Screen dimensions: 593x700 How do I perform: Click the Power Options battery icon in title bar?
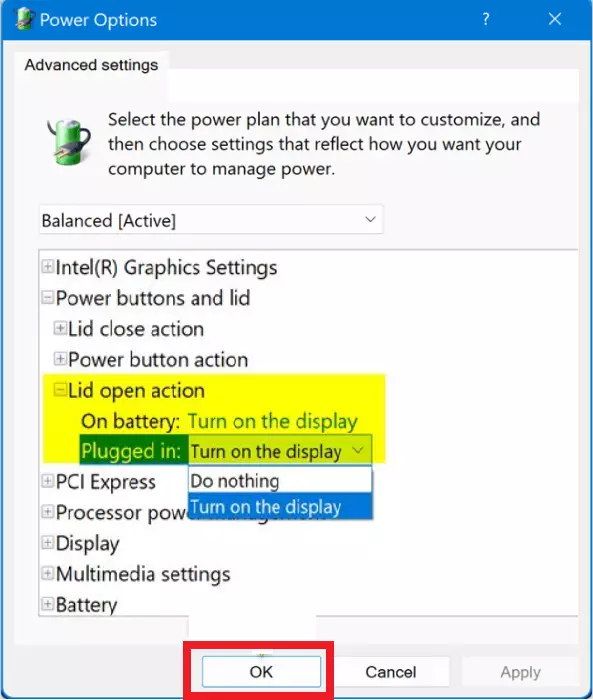tap(24, 19)
